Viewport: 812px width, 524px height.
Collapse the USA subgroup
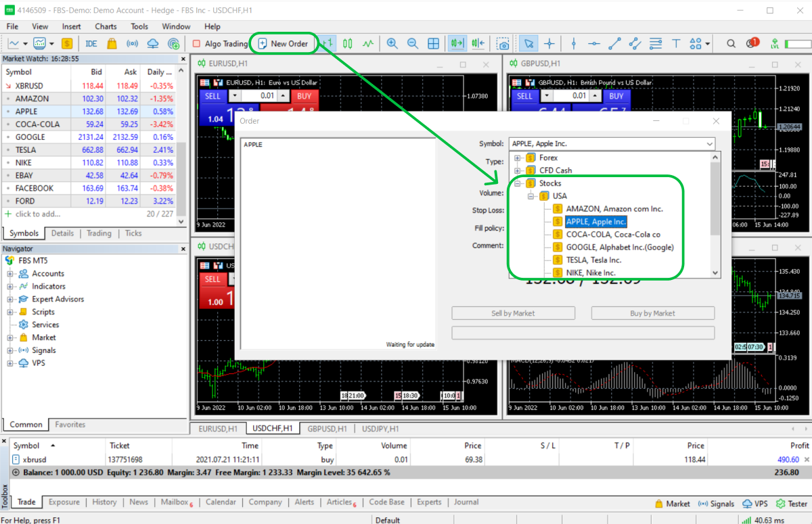pyautogui.click(x=531, y=196)
